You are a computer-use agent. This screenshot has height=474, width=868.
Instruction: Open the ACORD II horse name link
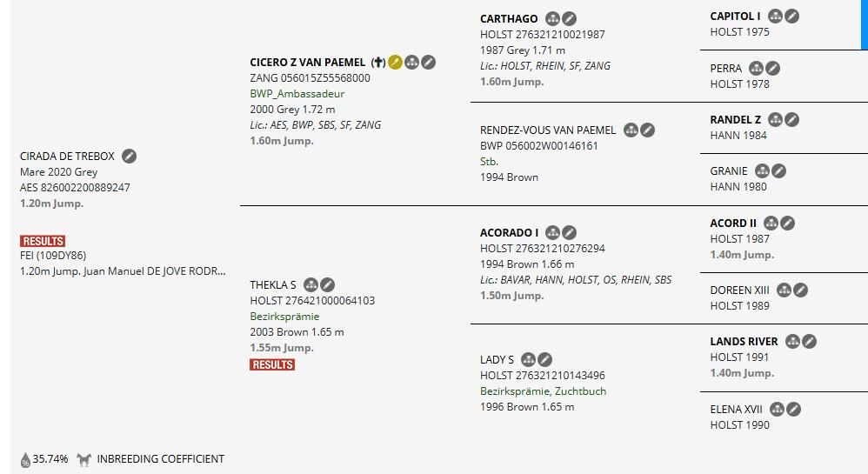tap(733, 224)
